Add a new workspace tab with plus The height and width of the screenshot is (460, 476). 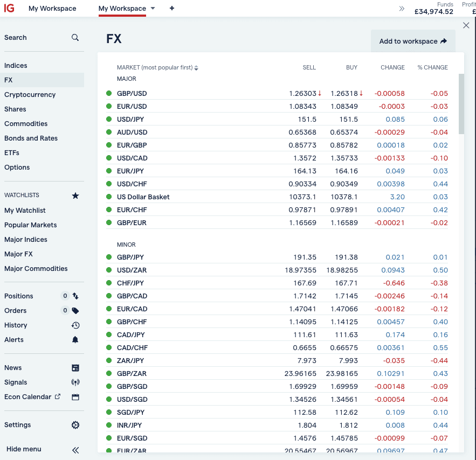click(x=172, y=9)
